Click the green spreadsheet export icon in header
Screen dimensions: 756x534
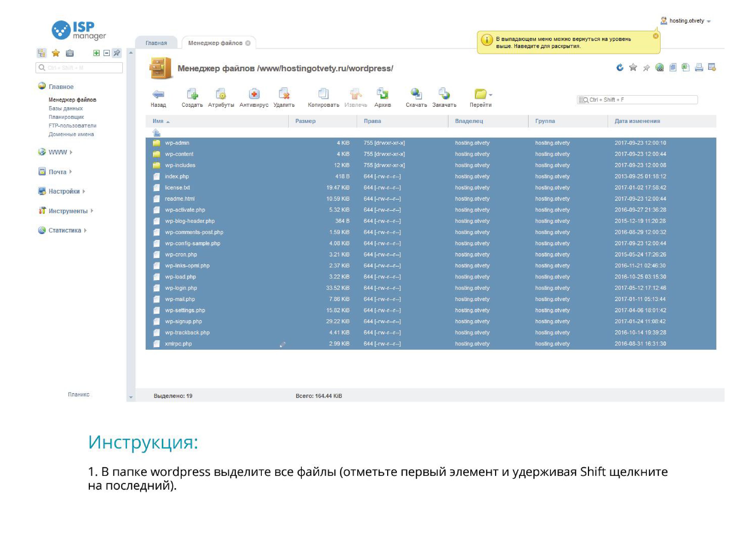[686, 67]
